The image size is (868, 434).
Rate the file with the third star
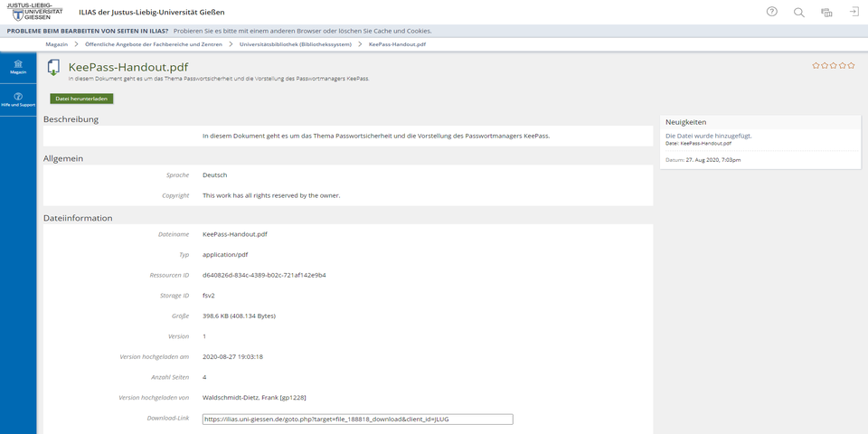(833, 65)
